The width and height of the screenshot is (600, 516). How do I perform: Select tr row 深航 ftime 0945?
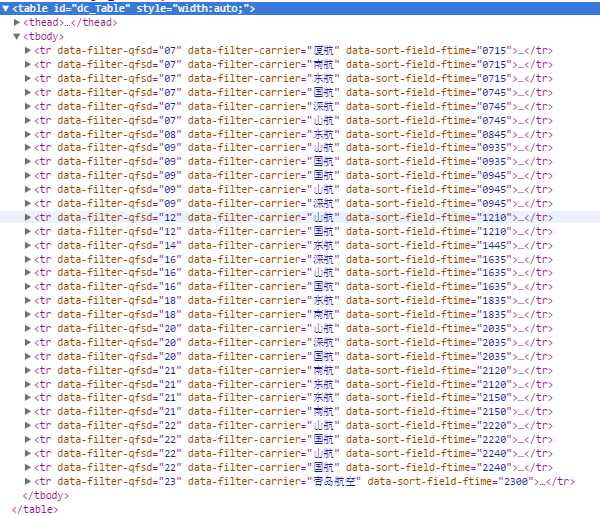point(293,203)
